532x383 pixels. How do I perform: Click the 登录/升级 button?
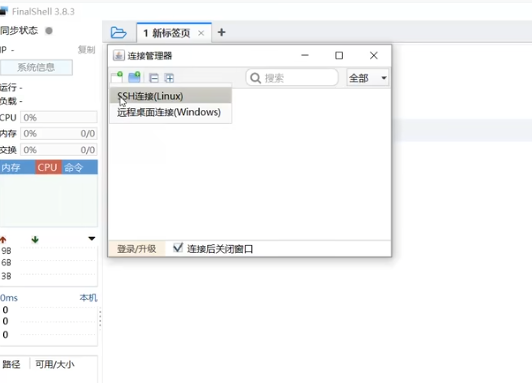[136, 249]
